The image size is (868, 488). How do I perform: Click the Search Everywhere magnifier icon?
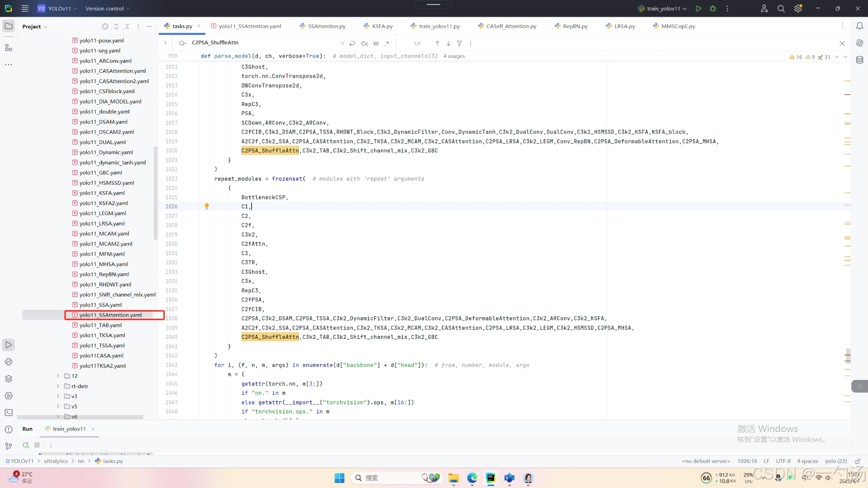pos(781,9)
